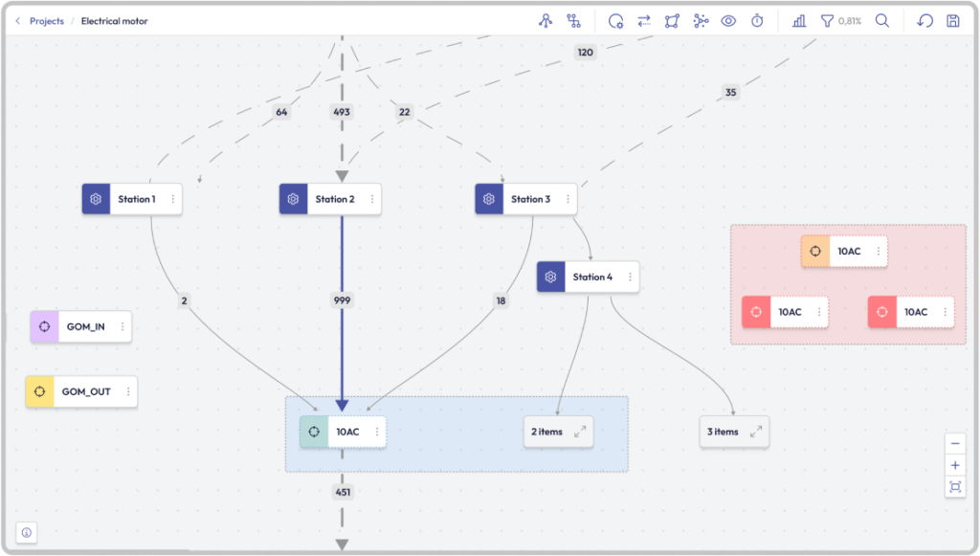
Task: Go back to Projects breadcrumb
Action: coord(46,21)
